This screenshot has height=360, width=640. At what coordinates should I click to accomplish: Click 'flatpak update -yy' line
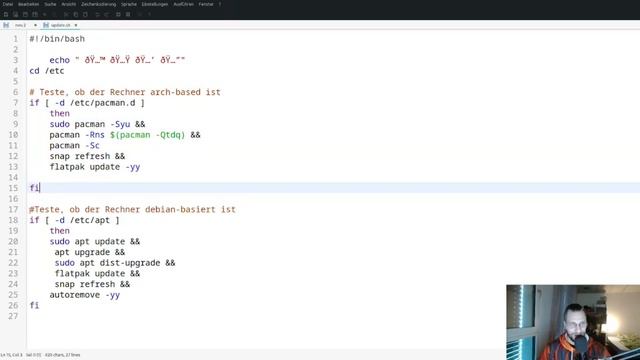coord(95,167)
